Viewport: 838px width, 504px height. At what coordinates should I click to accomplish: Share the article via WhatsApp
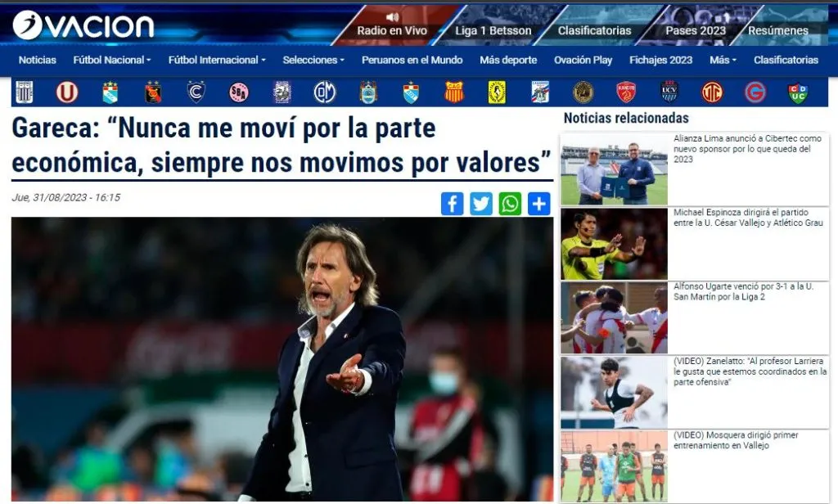(x=510, y=204)
